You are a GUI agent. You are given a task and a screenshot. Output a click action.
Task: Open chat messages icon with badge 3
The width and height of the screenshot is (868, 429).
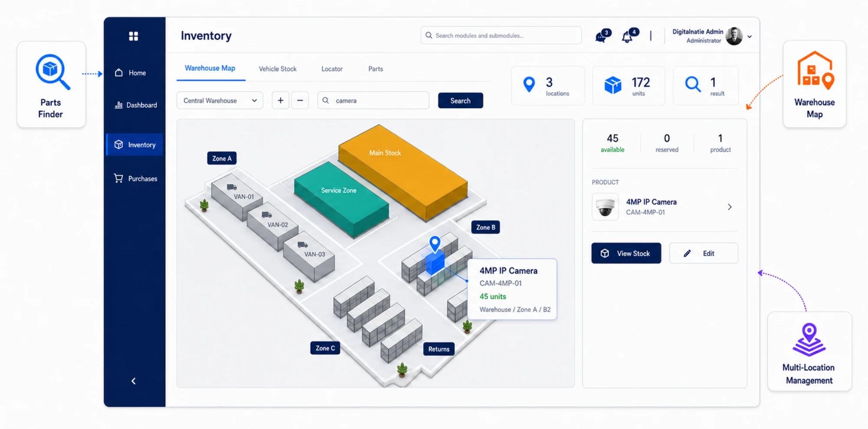click(x=602, y=36)
